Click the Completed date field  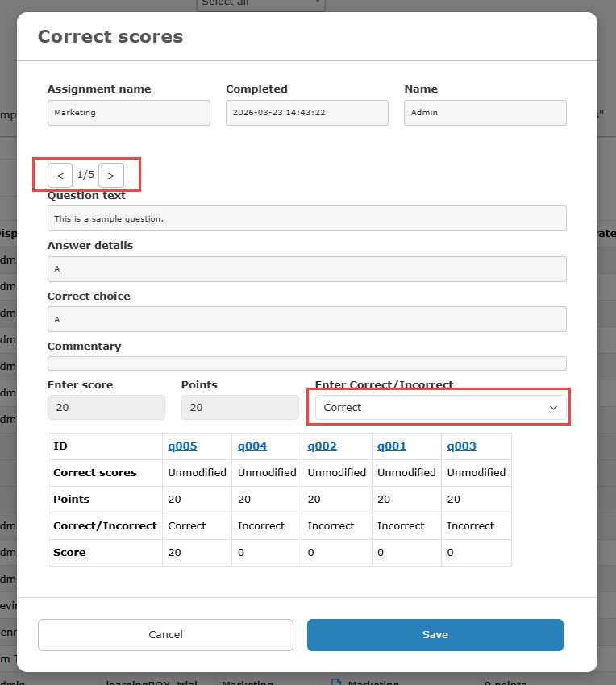tap(306, 113)
